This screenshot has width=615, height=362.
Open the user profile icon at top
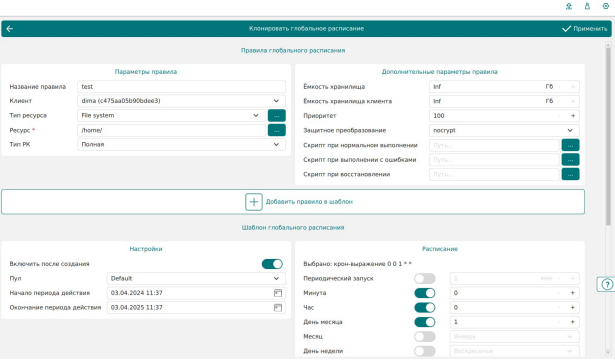[x=587, y=6]
